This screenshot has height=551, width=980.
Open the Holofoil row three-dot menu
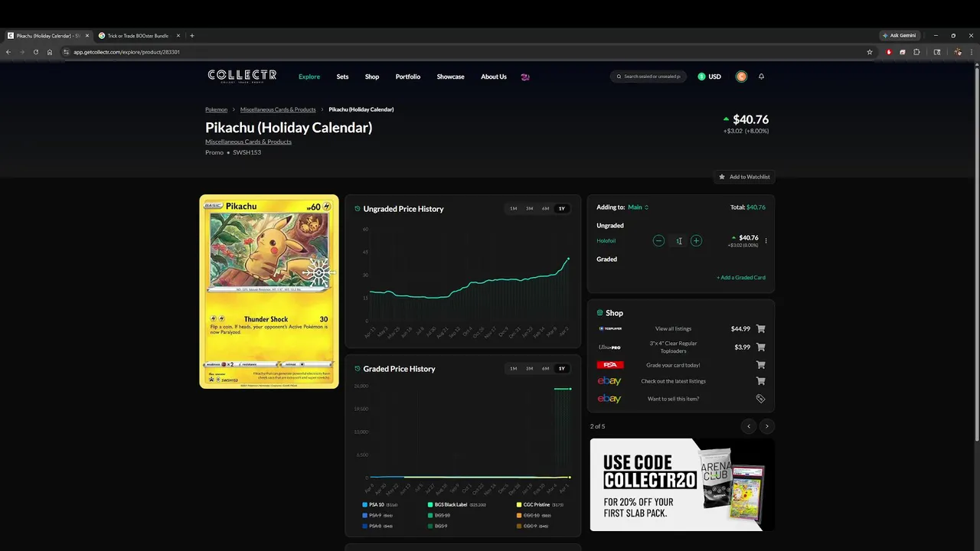766,241
